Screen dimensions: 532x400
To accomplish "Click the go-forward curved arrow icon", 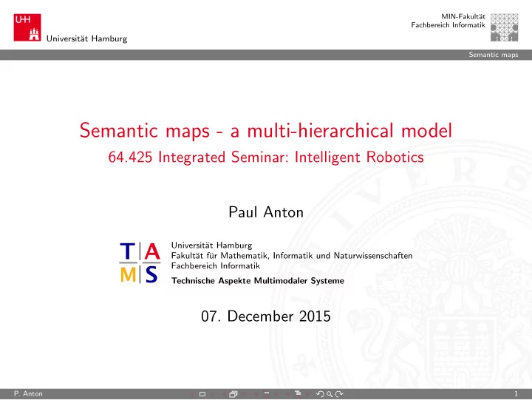I will (x=339, y=394).
